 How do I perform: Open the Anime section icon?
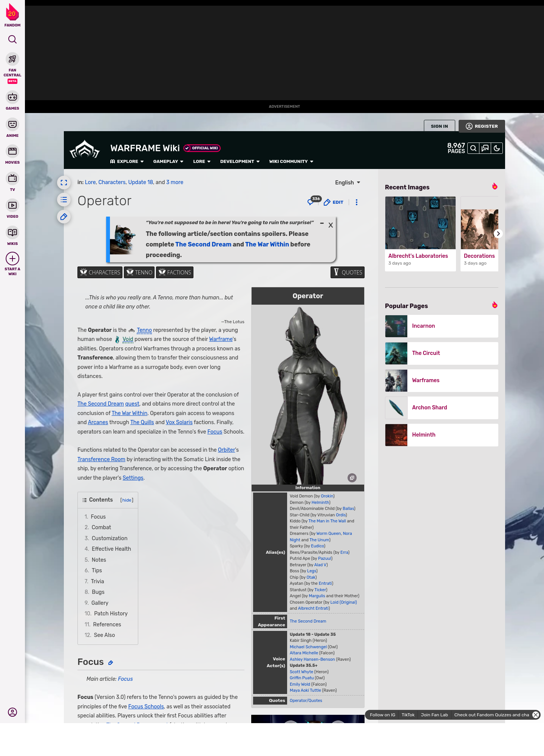[x=12, y=124]
